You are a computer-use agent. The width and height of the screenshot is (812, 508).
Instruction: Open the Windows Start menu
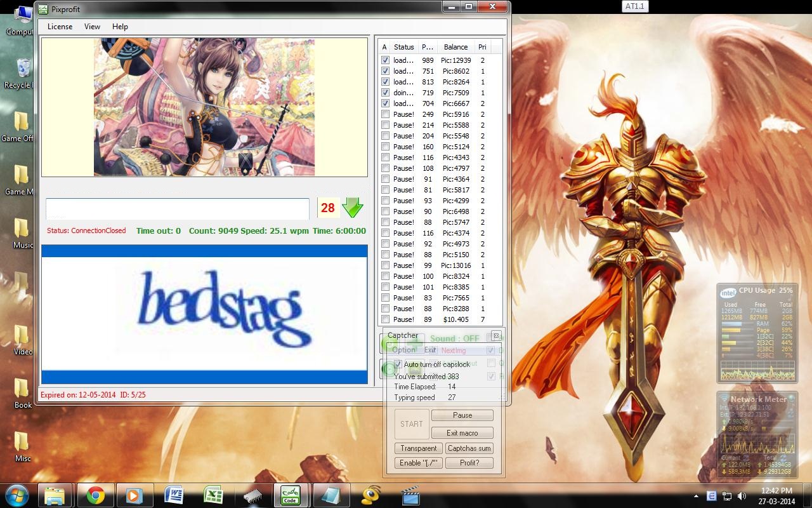[16, 495]
